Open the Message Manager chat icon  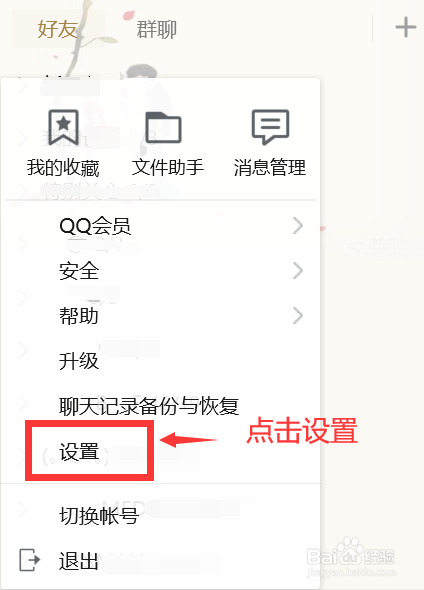pos(270,127)
